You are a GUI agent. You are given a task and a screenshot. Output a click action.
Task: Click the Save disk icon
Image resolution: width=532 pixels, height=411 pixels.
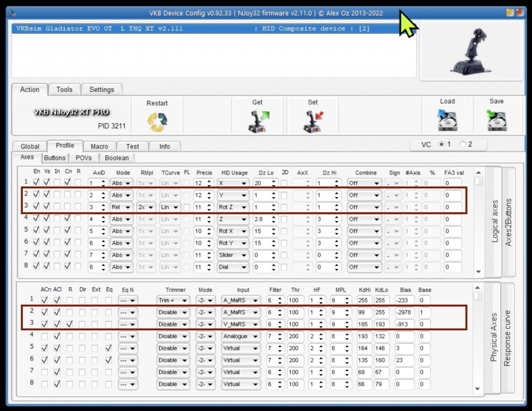point(496,120)
